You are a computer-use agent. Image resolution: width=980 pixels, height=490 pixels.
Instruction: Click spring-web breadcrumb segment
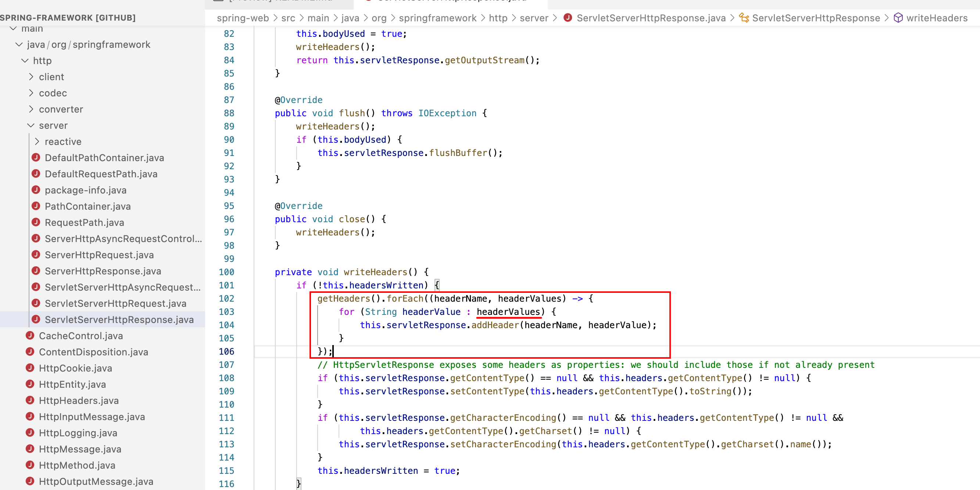tap(243, 18)
